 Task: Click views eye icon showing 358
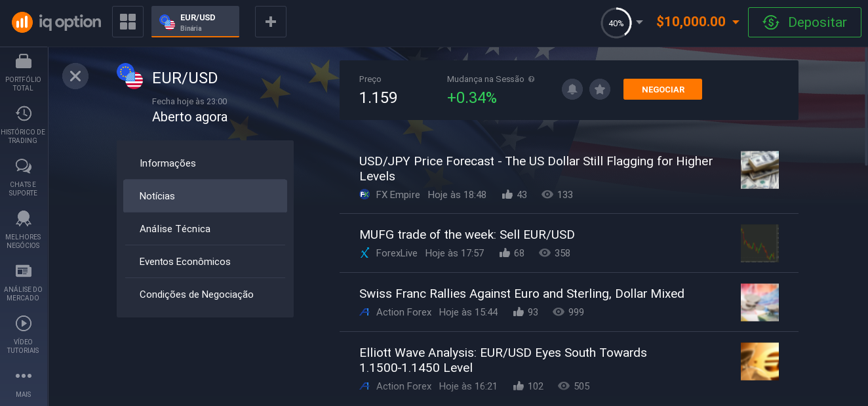pos(545,253)
